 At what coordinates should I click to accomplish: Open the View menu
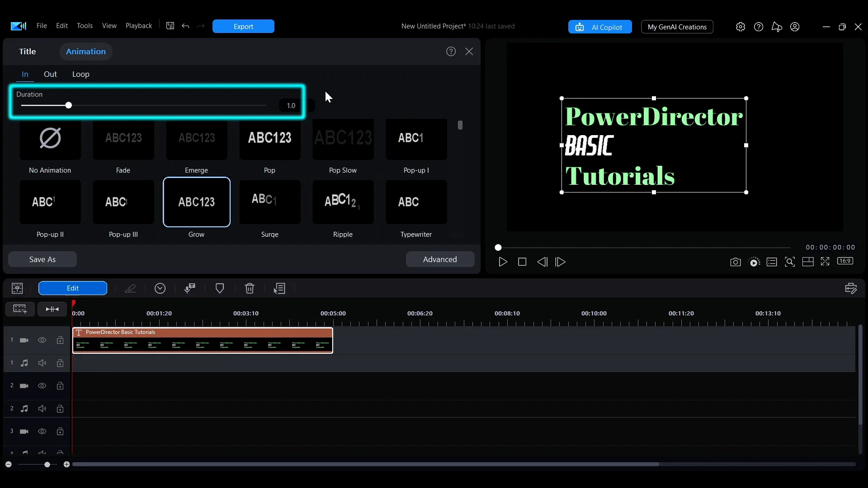coord(109,26)
